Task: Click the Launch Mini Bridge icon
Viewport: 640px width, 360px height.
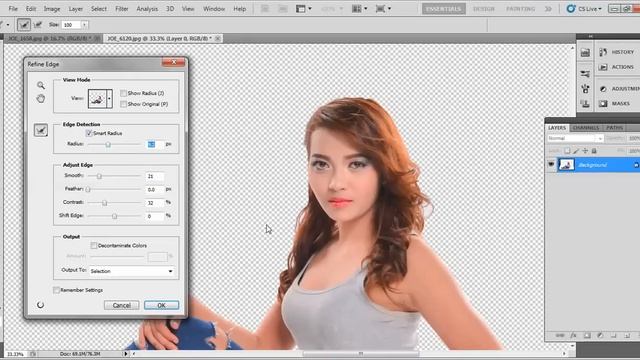Action: click(x=283, y=9)
